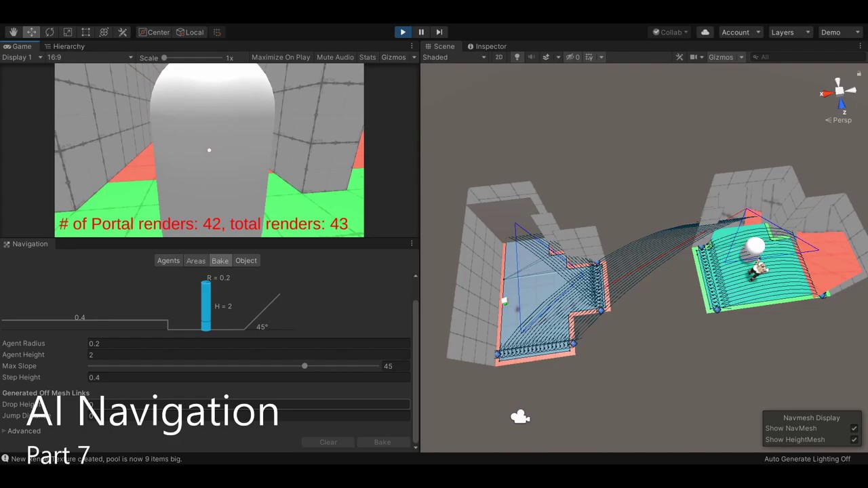Viewport: 868px width, 488px height.
Task: Open the 16:9 aspect ratio dropdown
Action: point(90,57)
